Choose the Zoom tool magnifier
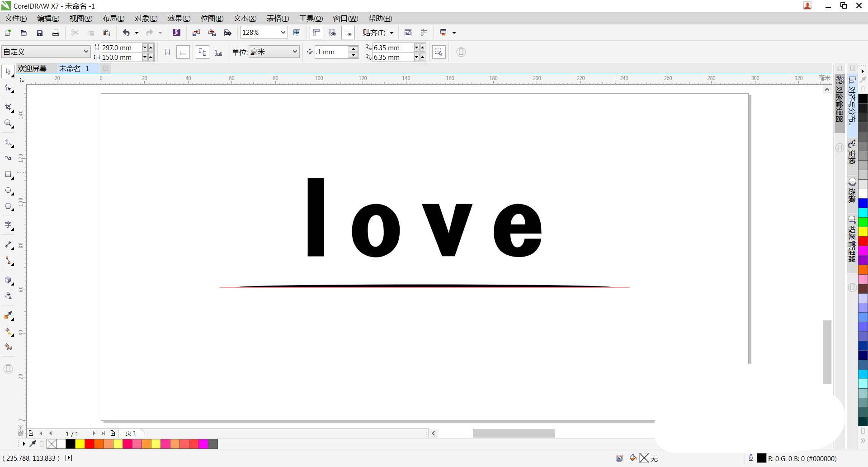Screen dimensions: 868x467 8,123
